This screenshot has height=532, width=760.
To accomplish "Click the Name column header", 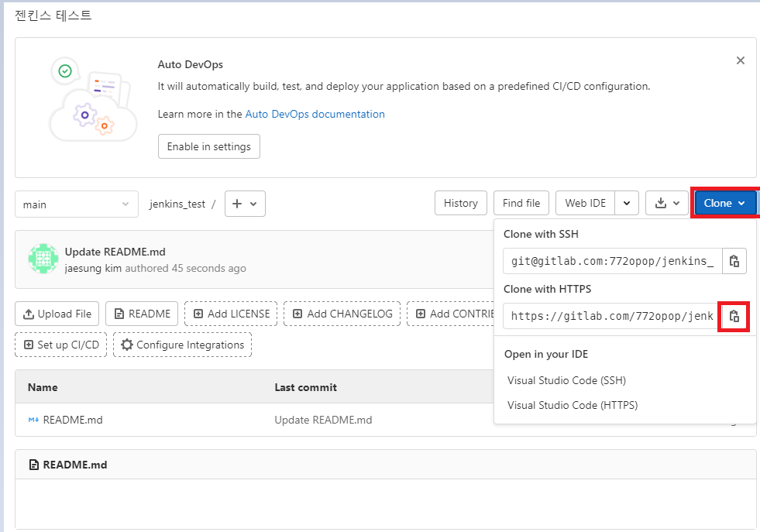I will pyautogui.click(x=43, y=387).
